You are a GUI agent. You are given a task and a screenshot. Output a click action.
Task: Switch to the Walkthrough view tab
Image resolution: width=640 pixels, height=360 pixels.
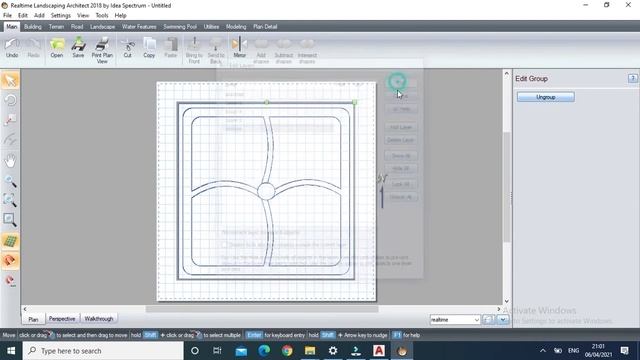tap(99, 319)
